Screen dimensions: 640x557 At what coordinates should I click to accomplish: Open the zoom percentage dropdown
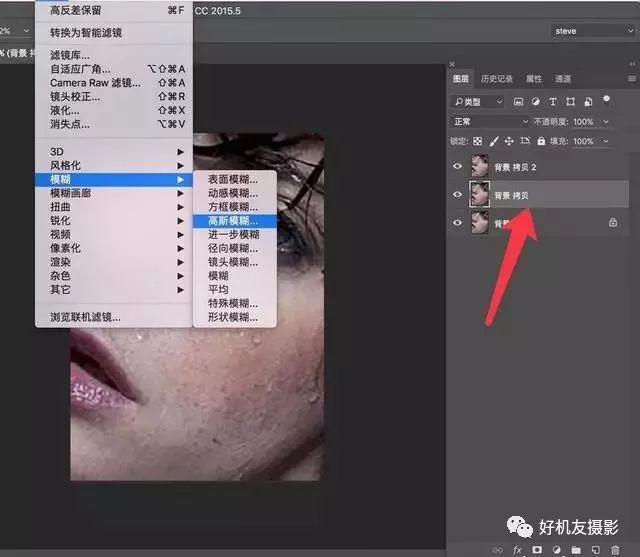tap(26, 31)
